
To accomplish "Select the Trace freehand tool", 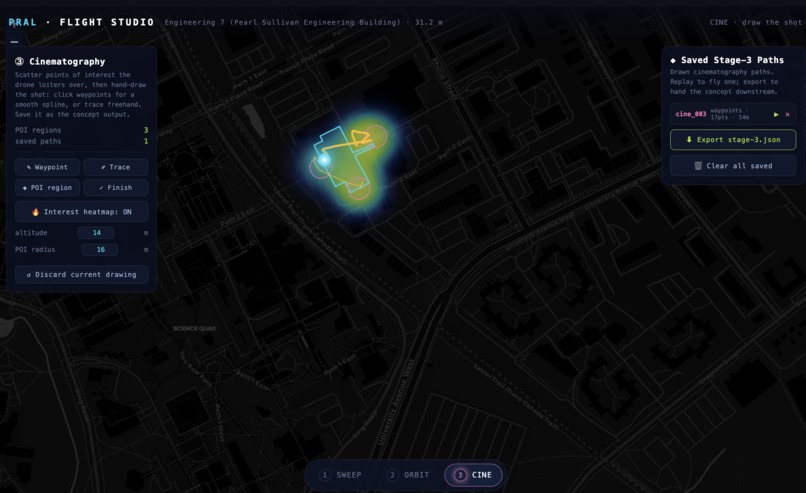I will [x=116, y=167].
